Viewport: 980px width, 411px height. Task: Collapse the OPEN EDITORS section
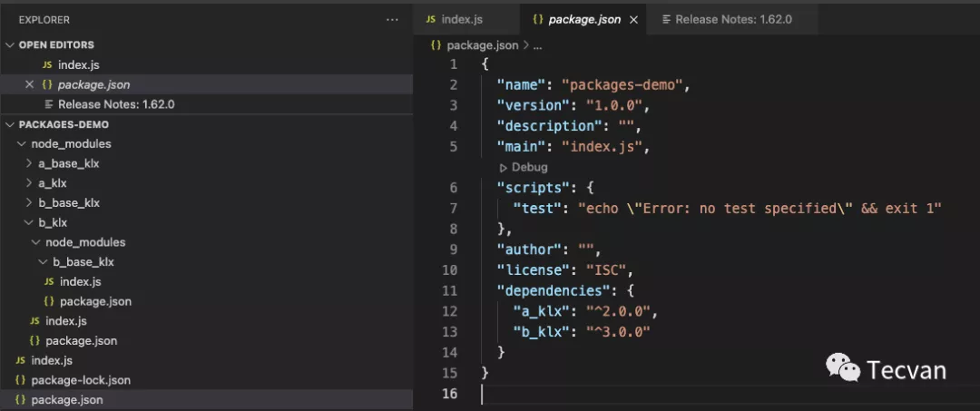pyautogui.click(x=10, y=44)
